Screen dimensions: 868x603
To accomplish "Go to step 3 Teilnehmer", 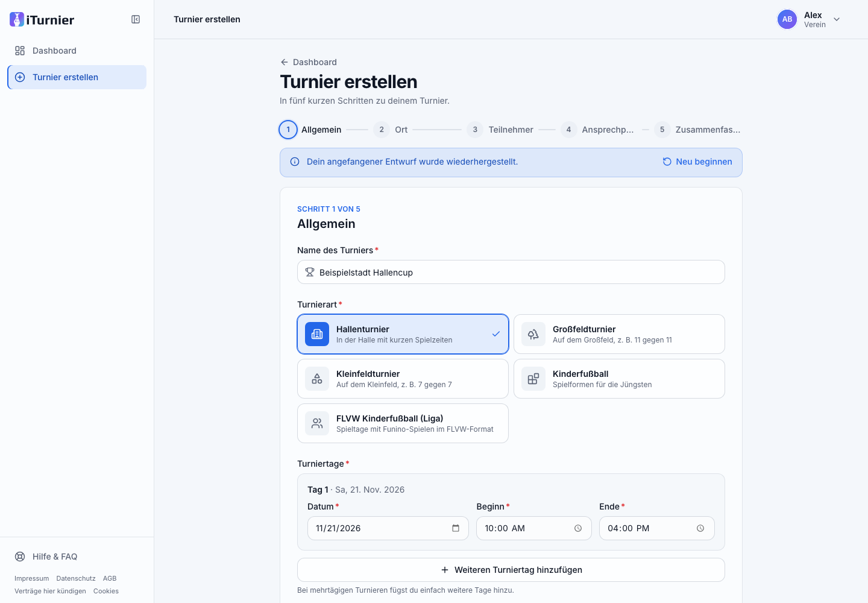I will coord(500,130).
